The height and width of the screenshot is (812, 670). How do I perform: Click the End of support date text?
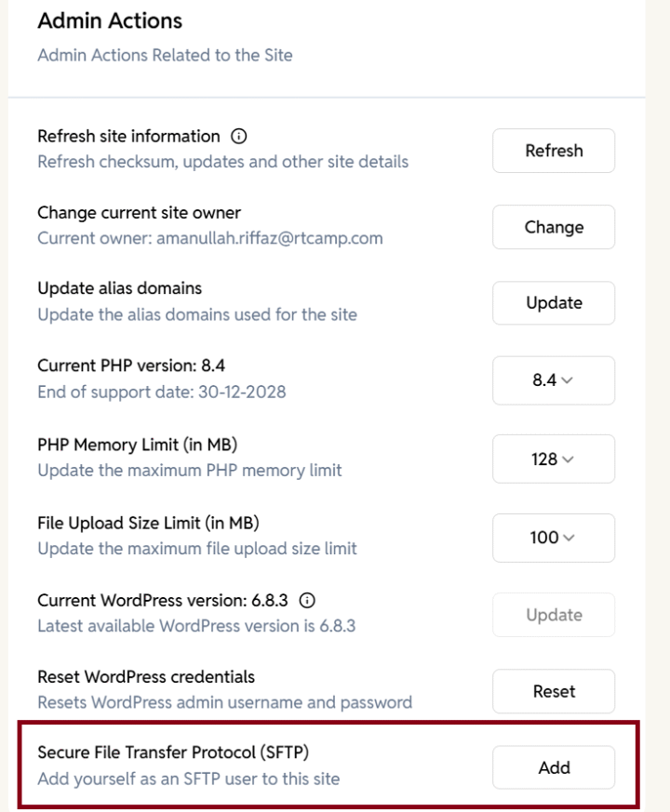pyautogui.click(x=161, y=392)
